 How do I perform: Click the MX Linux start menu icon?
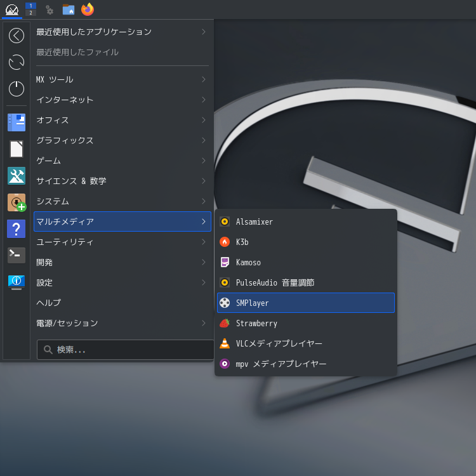coord(12,10)
